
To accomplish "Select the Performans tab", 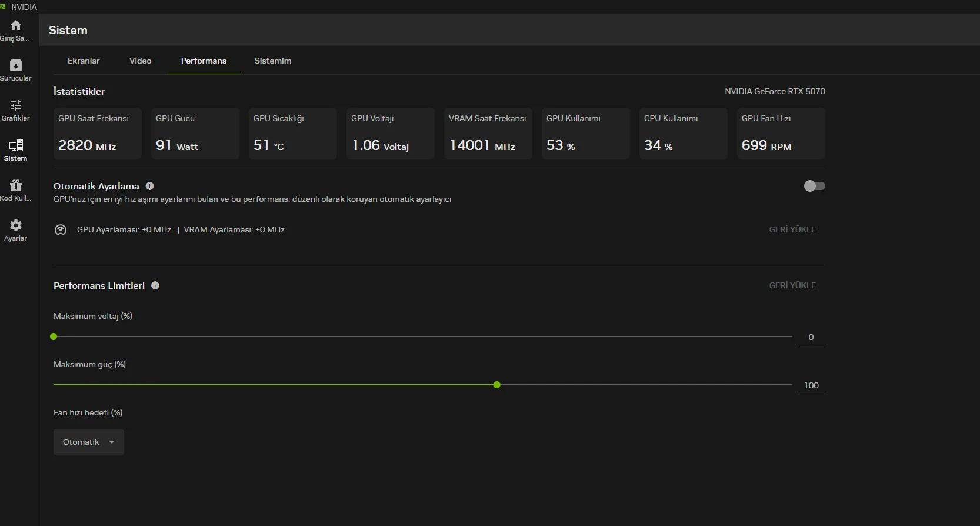I will pos(204,61).
